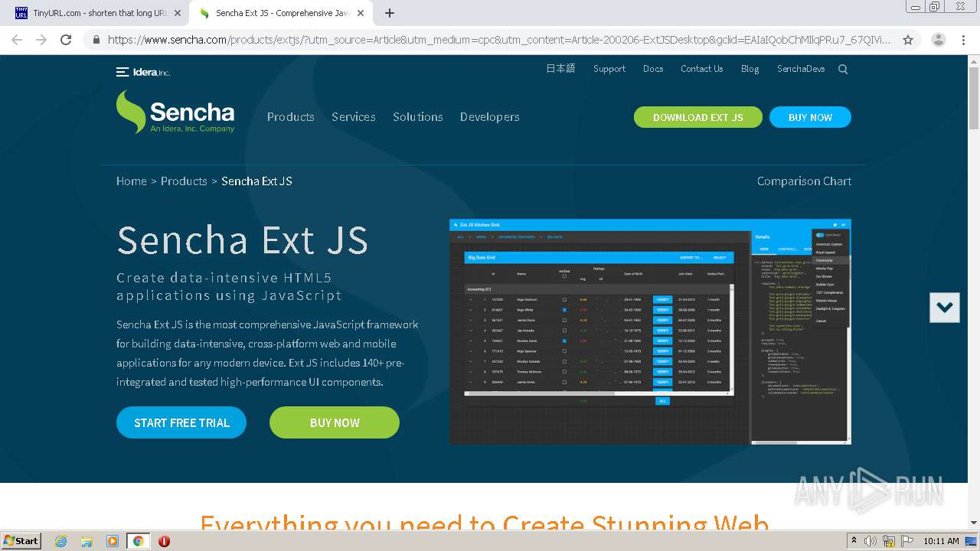Image resolution: width=980 pixels, height=551 pixels.
Task: Click the taskbar clock 10:11 AM
Action: pyautogui.click(x=941, y=541)
